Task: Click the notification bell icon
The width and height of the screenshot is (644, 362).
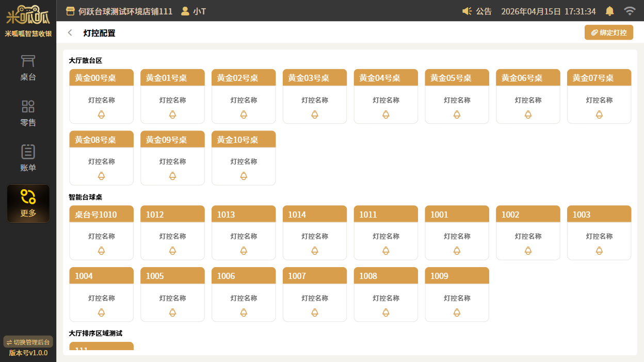Action: (609, 11)
